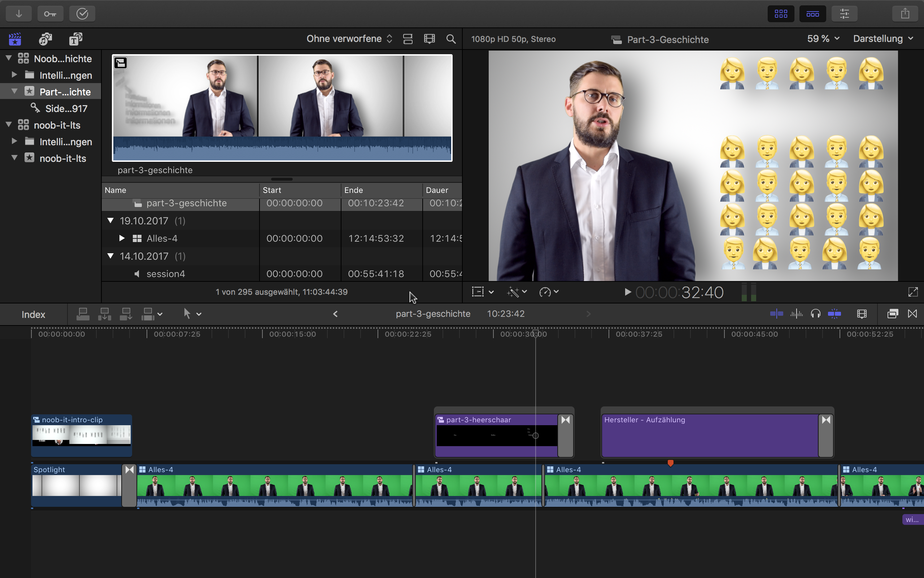The height and width of the screenshot is (578, 924).
Task: Select the noob-it-lts event
Action: pos(56,158)
